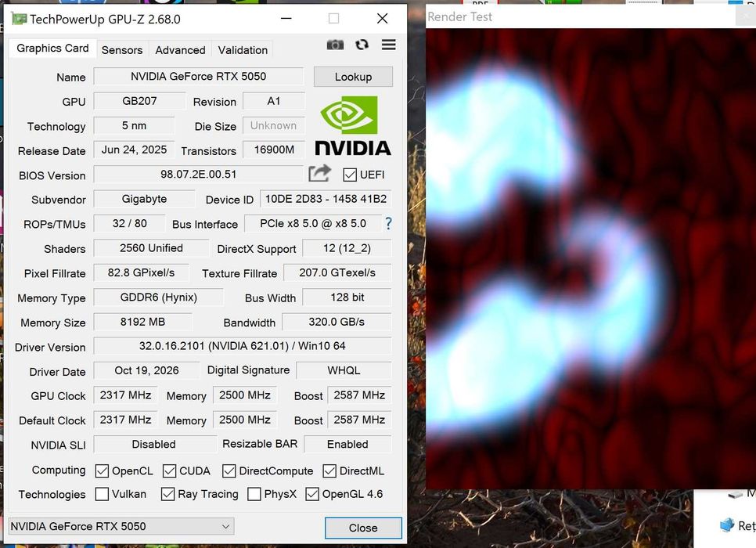Click the bus interface question mark
This screenshot has width=756, height=548.
pos(388,223)
